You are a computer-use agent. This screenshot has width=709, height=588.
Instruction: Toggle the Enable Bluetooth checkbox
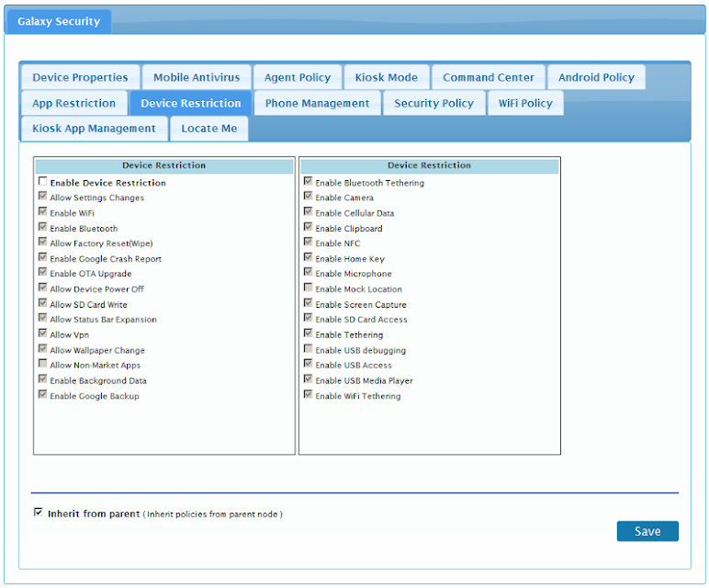[43, 227]
